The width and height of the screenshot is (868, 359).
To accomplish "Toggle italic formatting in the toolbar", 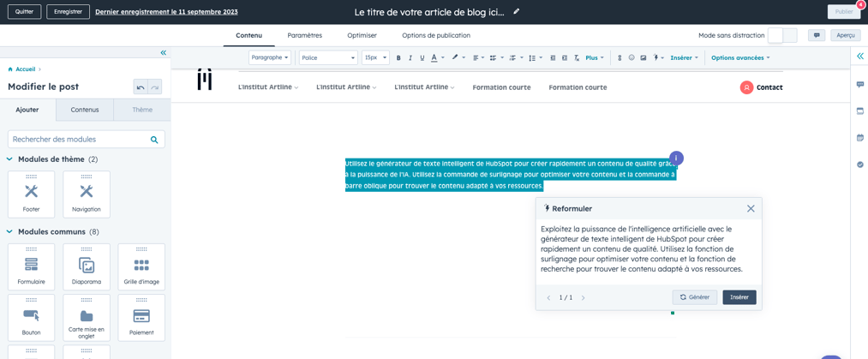I will tap(410, 57).
